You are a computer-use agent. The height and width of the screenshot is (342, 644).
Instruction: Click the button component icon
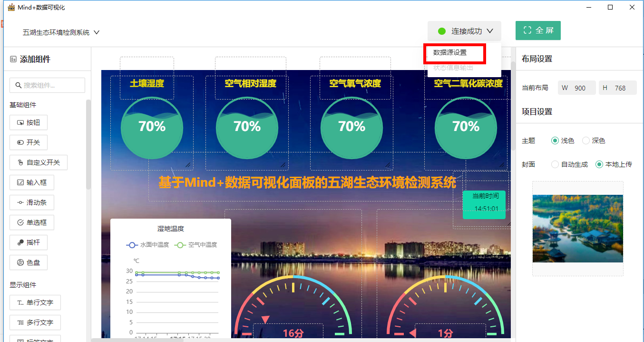(20, 122)
